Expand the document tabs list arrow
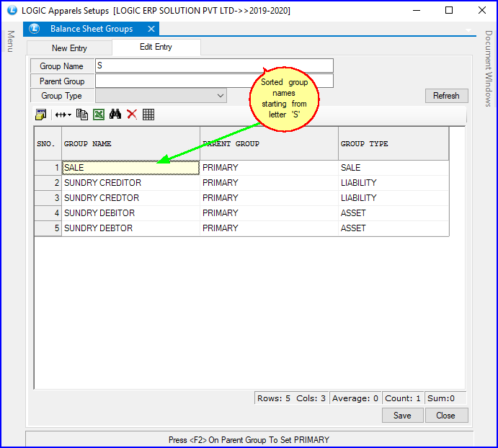Image resolution: width=498 pixels, height=448 pixels. coord(468,30)
